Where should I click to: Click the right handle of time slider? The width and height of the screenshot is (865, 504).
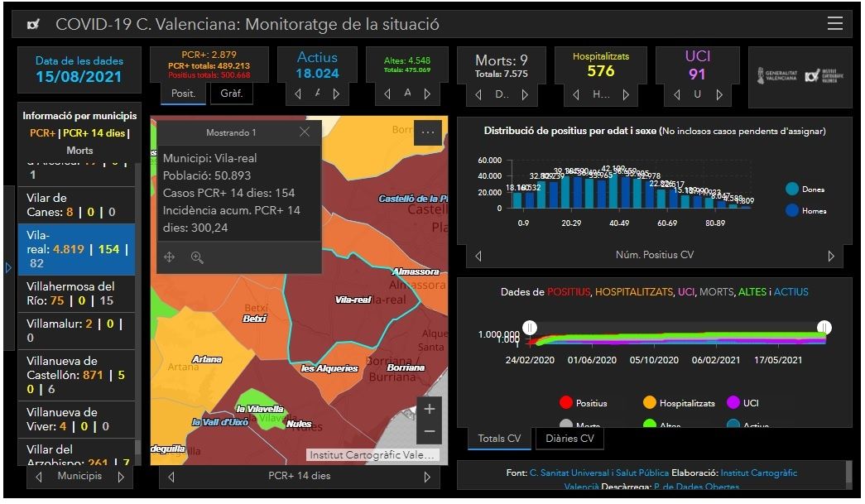click(x=824, y=328)
